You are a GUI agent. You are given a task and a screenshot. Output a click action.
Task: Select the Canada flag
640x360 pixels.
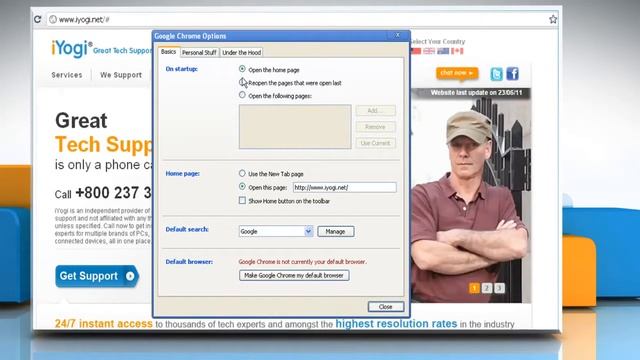(457, 51)
